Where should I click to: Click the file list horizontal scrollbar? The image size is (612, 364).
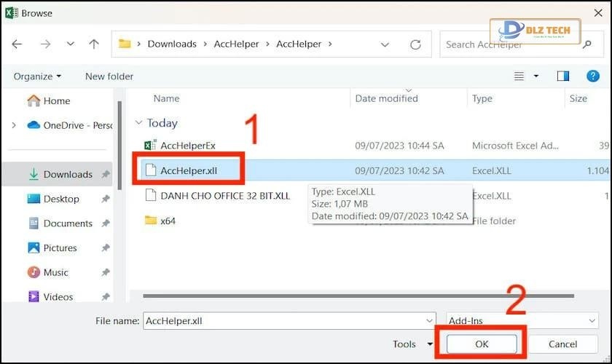coord(358,296)
